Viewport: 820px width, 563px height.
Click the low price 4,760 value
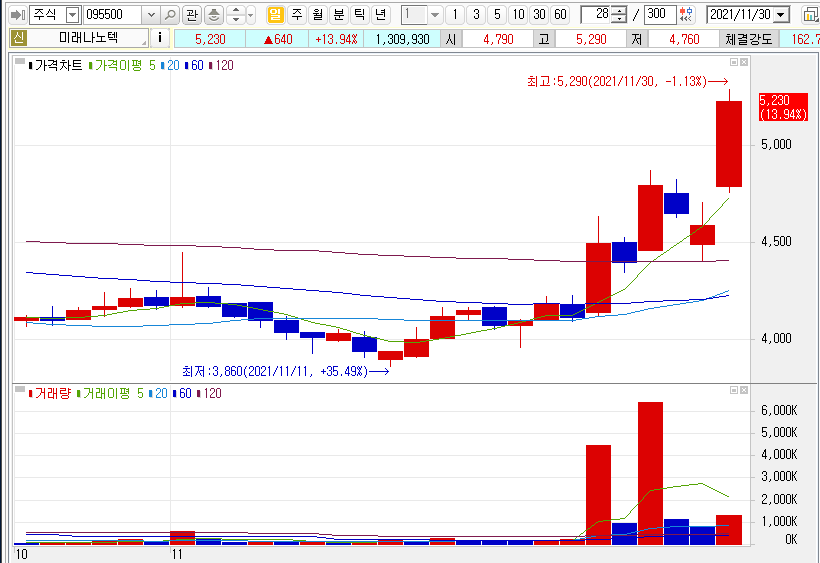(684, 39)
